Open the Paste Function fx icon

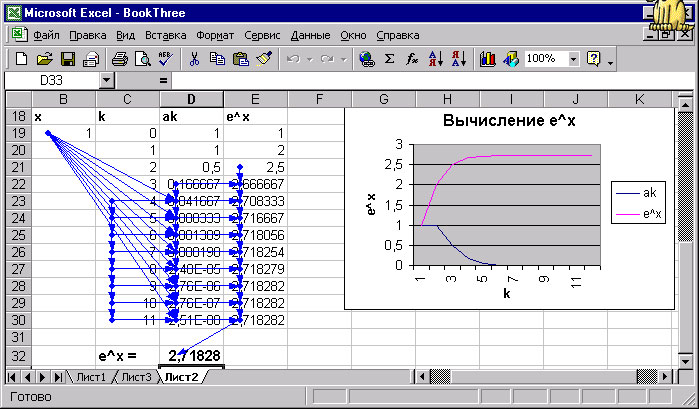pyautogui.click(x=411, y=59)
